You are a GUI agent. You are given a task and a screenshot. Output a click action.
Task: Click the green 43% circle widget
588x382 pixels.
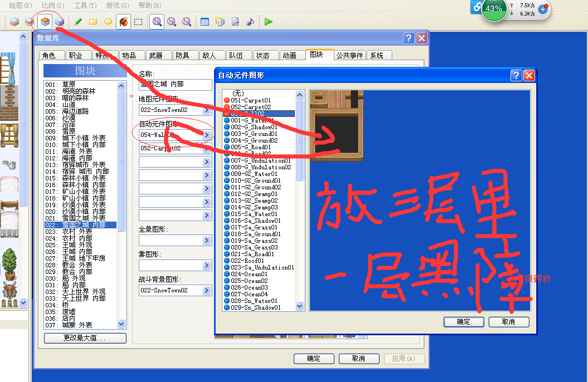click(x=493, y=8)
